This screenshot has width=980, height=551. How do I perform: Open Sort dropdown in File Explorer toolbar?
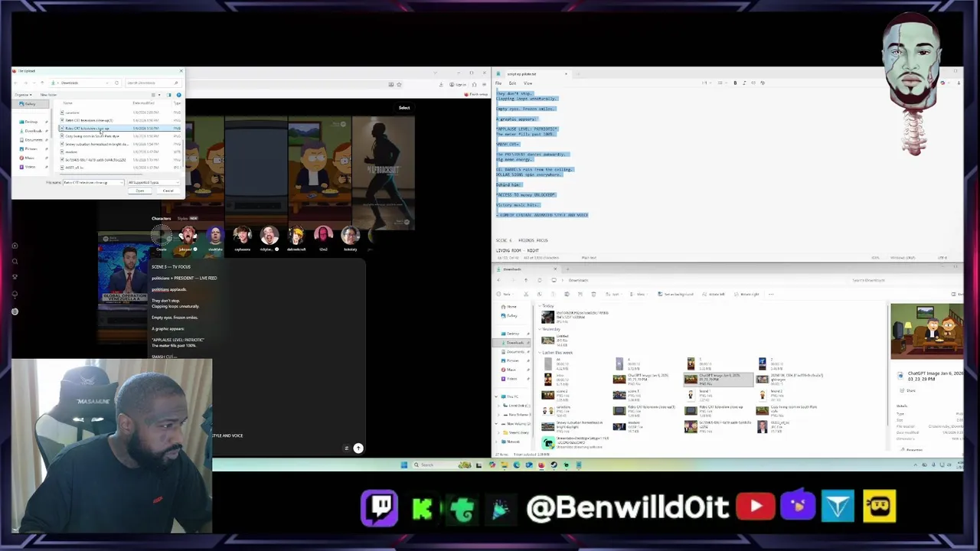point(613,294)
